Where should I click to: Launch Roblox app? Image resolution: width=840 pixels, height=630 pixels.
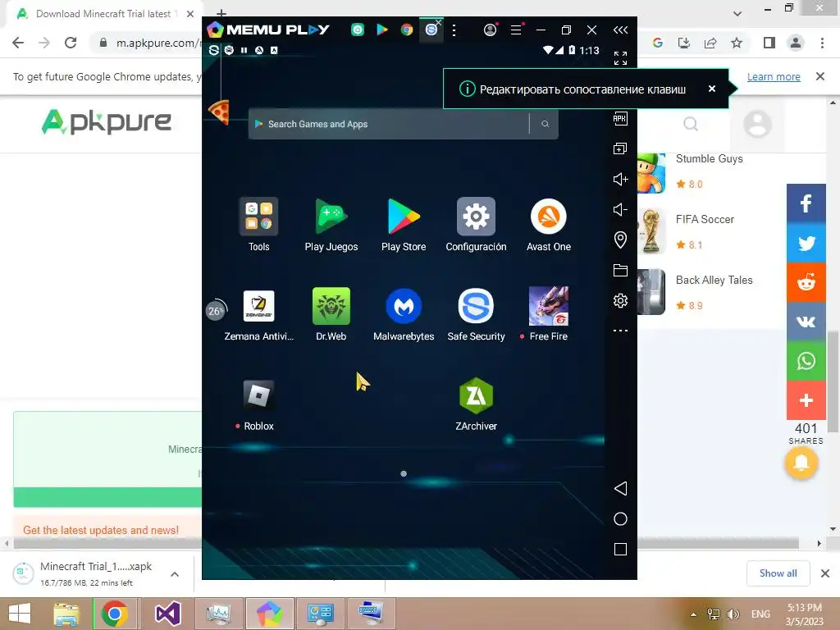[258, 395]
